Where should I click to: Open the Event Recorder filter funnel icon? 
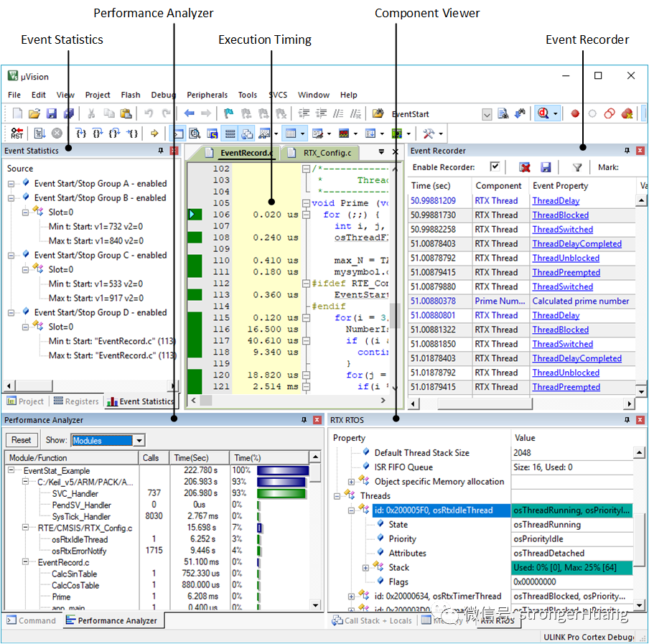(577, 167)
